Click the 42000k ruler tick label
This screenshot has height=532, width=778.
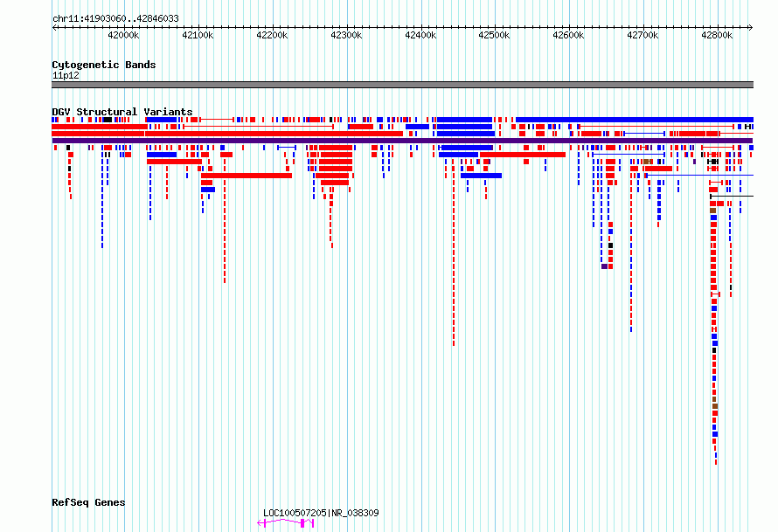[123, 35]
